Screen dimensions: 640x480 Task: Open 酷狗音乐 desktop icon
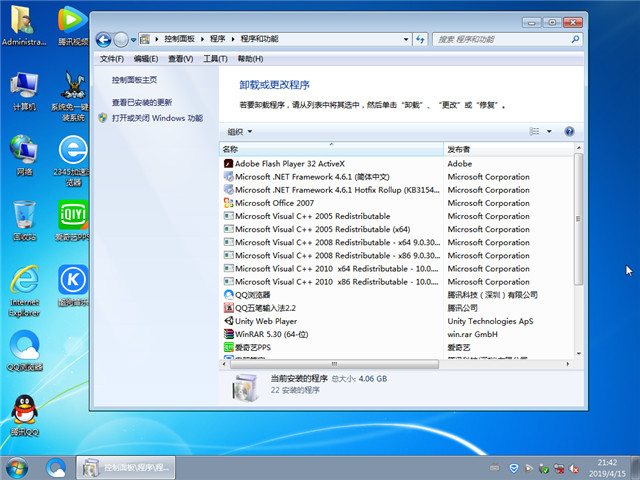(x=73, y=285)
